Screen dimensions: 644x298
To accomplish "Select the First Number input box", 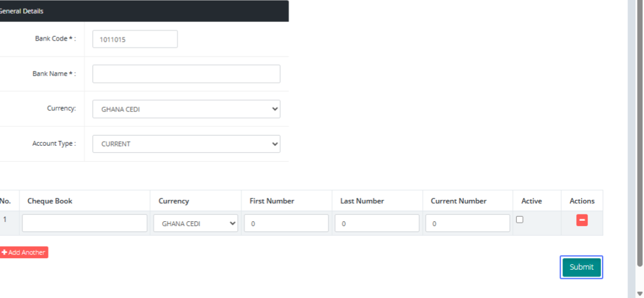I will [286, 223].
